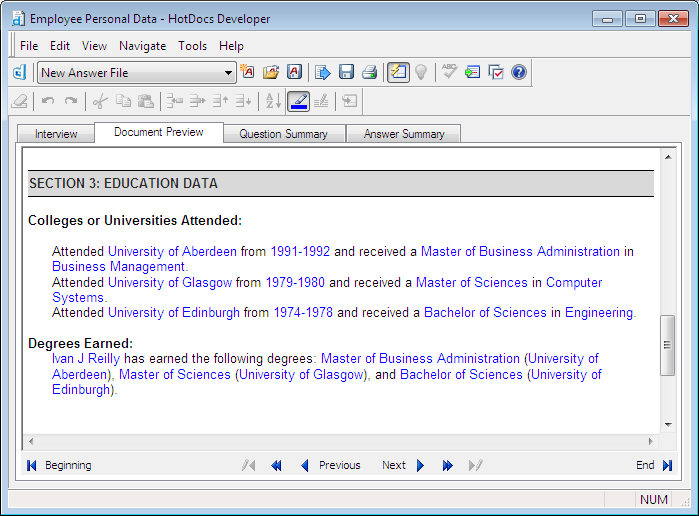Switch to the Answer Summary tab
The width and height of the screenshot is (699, 516).
(404, 134)
